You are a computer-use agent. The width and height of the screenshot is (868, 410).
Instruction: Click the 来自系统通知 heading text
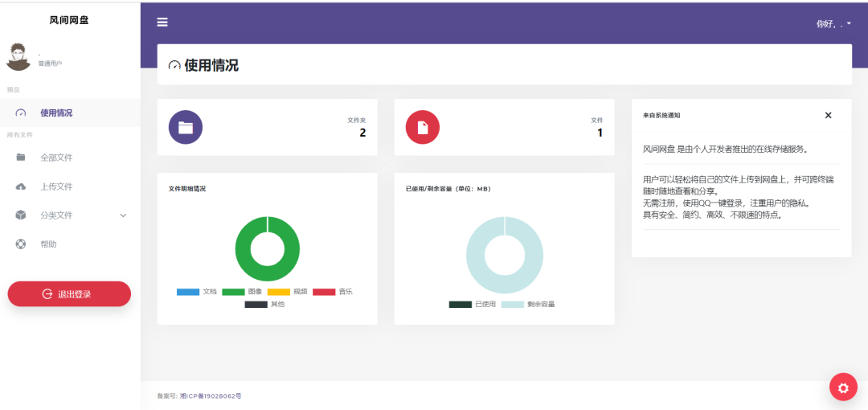[x=661, y=116]
